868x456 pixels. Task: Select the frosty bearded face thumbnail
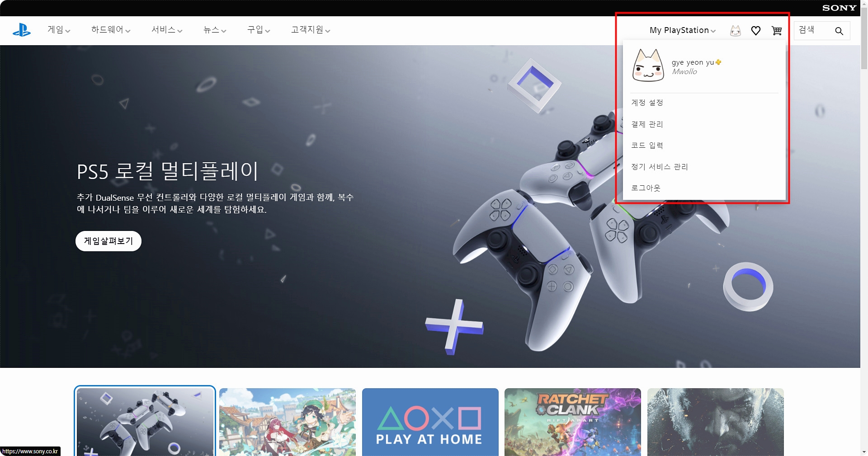pyautogui.click(x=716, y=422)
